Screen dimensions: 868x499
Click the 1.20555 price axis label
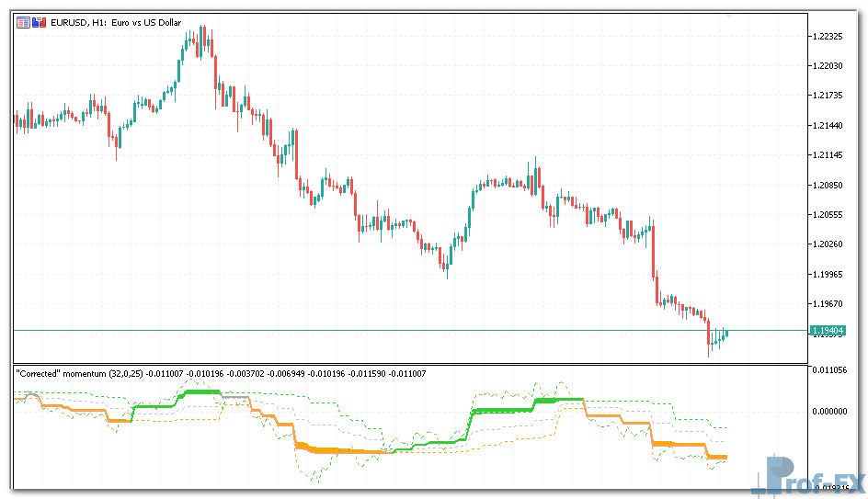[828, 214]
